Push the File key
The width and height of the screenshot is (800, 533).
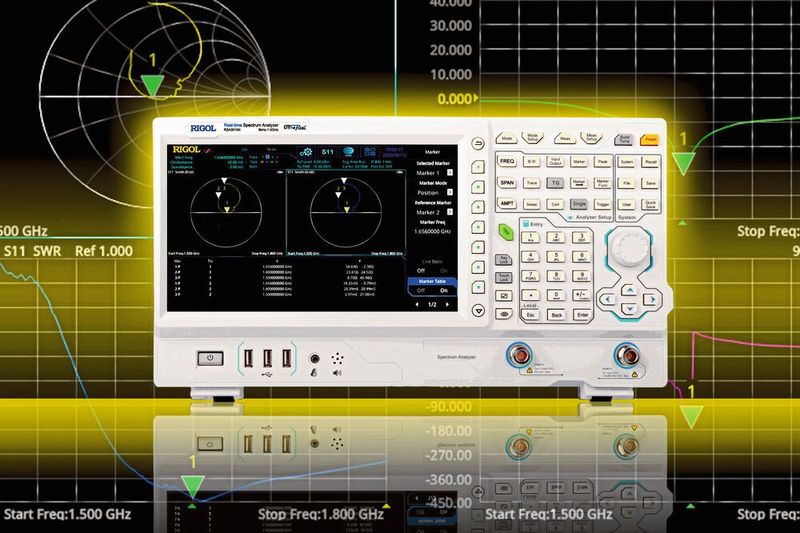point(627,183)
